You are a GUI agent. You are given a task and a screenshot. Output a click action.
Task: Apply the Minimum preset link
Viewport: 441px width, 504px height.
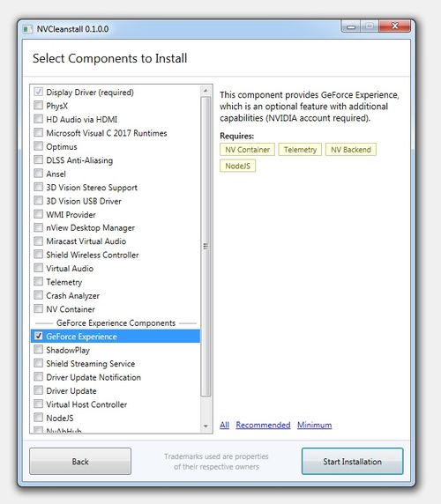point(314,425)
